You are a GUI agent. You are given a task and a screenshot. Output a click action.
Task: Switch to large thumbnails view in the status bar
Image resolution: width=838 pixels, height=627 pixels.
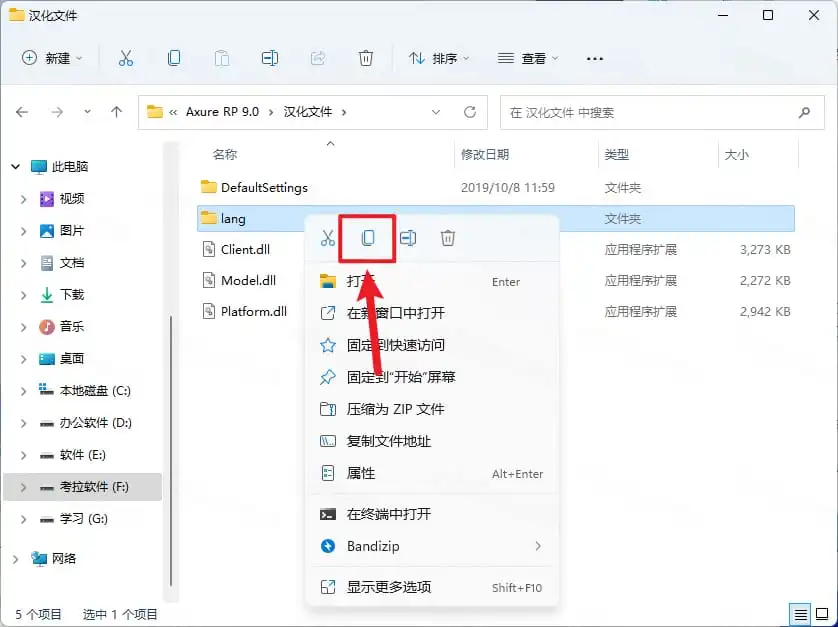point(822,615)
